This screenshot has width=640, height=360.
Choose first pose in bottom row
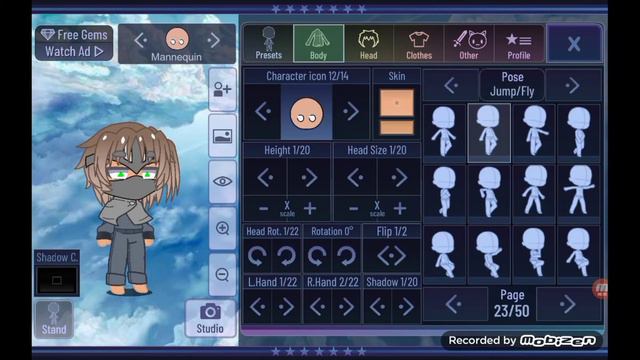pos(444,254)
